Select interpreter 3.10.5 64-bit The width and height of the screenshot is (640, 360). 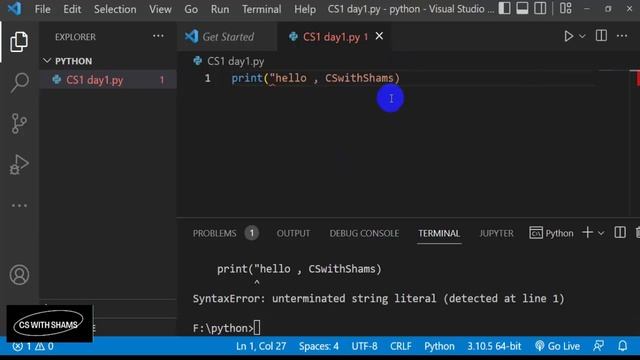click(x=494, y=347)
